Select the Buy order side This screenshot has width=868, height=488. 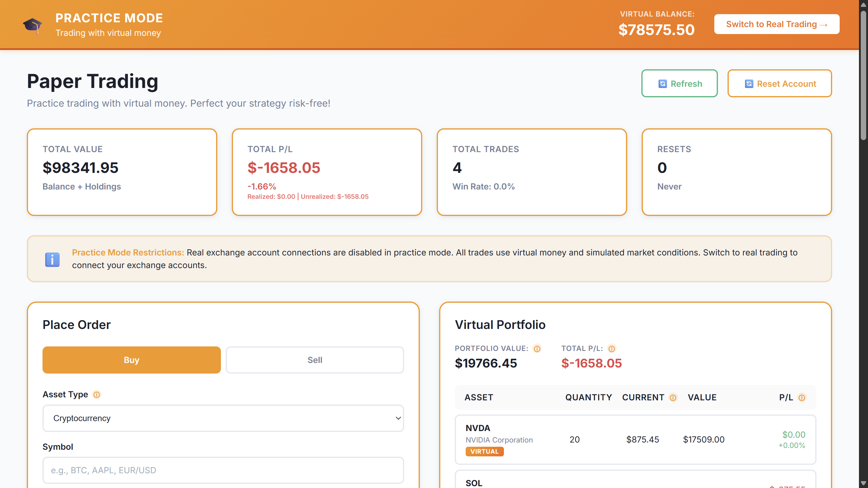click(131, 360)
